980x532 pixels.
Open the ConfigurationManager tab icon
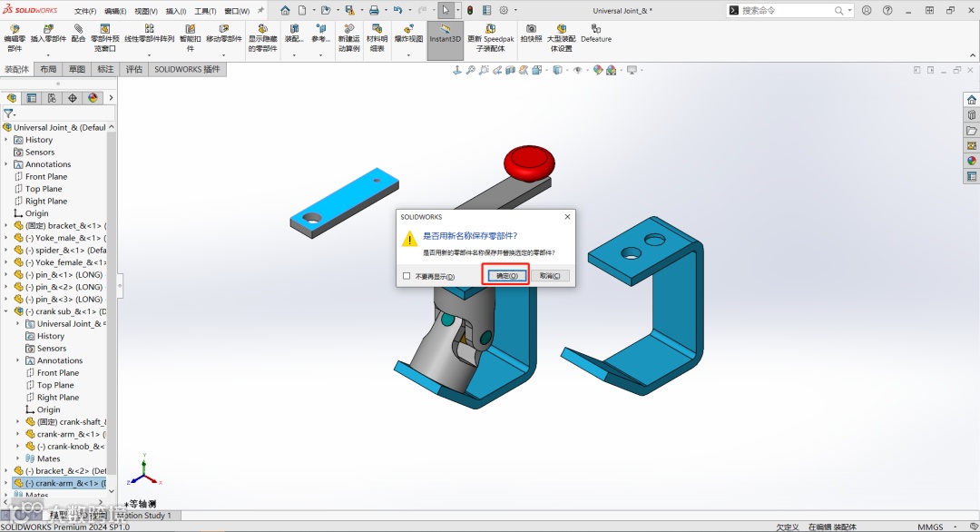52,98
